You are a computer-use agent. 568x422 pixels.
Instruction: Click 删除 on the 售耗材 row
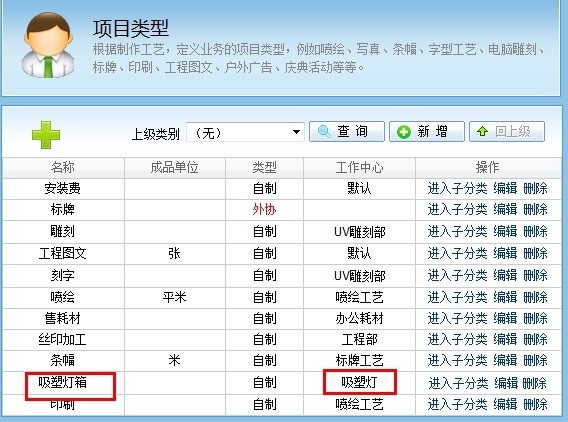535,318
